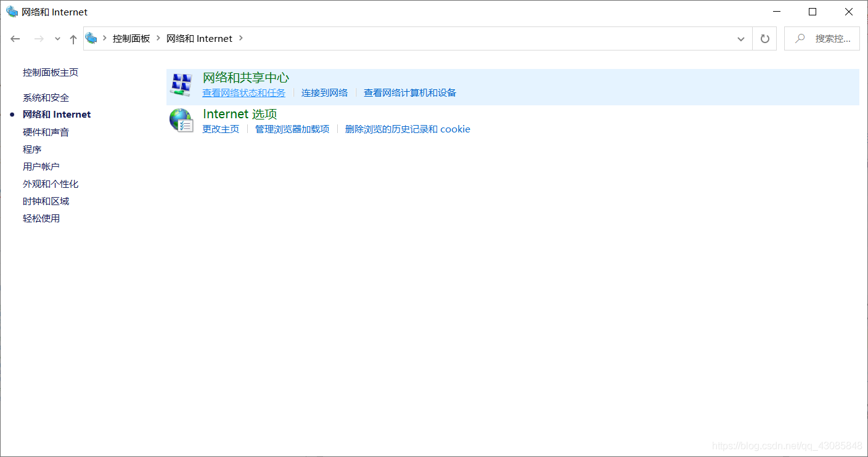Open 删除浏览的历史记录和 cookie link

tap(407, 129)
